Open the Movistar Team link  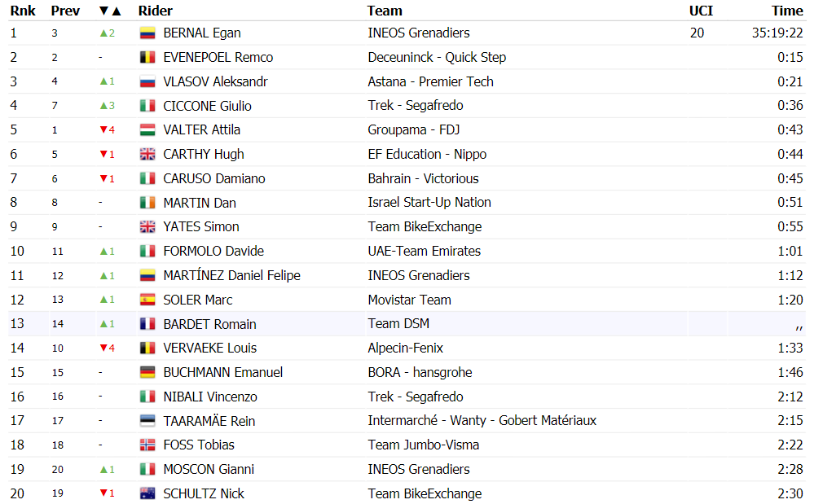coord(410,300)
